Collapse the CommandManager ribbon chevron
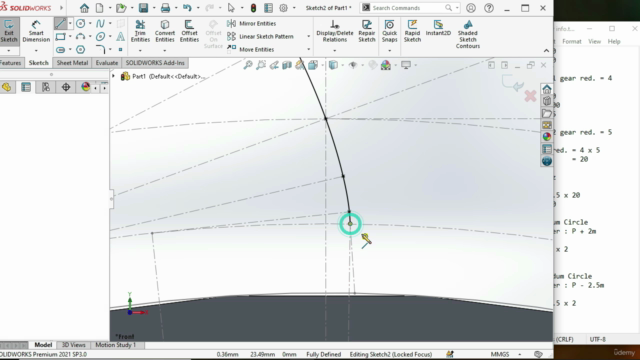 [x=546, y=51]
